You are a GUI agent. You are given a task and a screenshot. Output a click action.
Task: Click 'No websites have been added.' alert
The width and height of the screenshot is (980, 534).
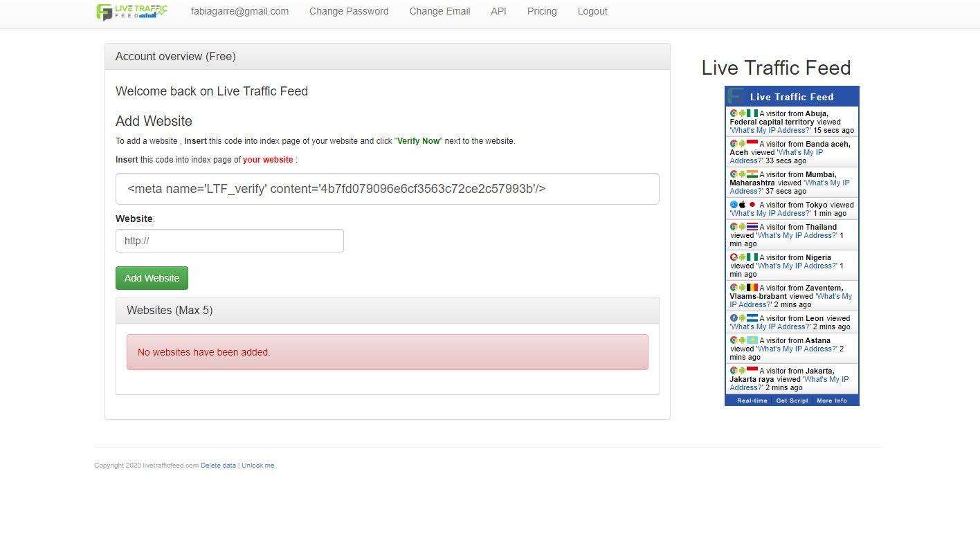388,352
